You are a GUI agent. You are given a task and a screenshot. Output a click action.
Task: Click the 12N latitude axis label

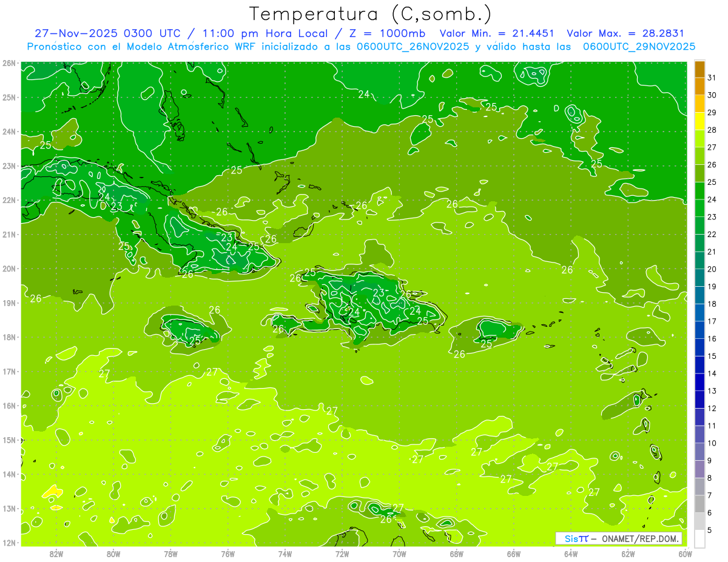9,543
